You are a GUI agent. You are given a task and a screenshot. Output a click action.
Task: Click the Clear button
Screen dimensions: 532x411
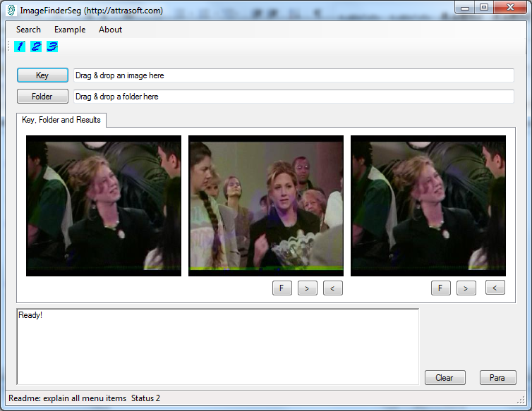click(x=445, y=377)
